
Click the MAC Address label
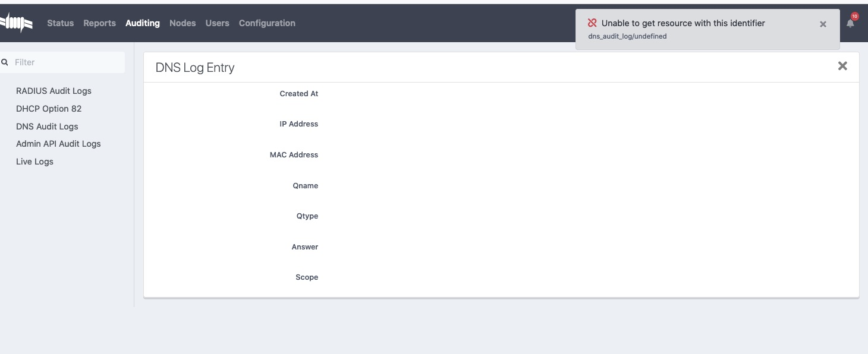point(294,154)
